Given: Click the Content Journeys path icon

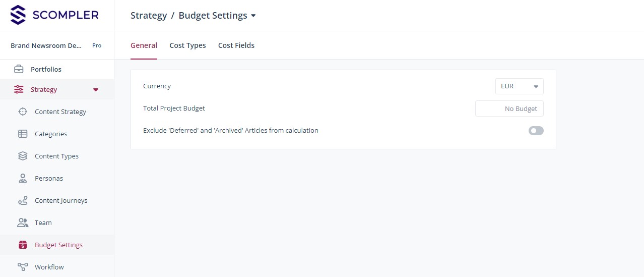Looking at the screenshot, I should pos(23,200).
